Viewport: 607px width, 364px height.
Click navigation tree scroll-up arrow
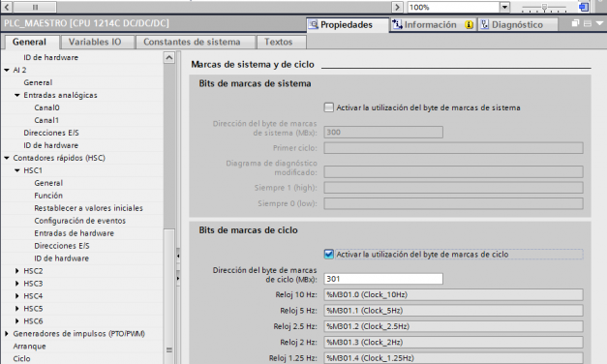(169, 58)
